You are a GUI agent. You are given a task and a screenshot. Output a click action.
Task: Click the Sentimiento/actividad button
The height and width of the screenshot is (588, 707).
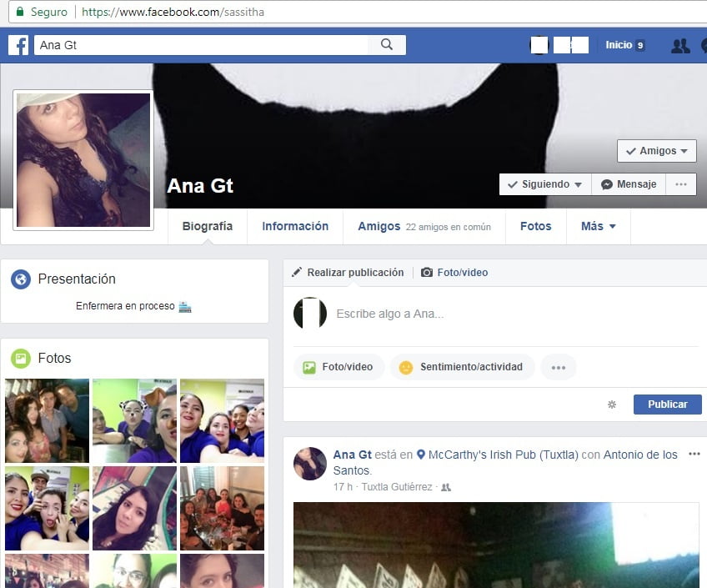[463, 367]
